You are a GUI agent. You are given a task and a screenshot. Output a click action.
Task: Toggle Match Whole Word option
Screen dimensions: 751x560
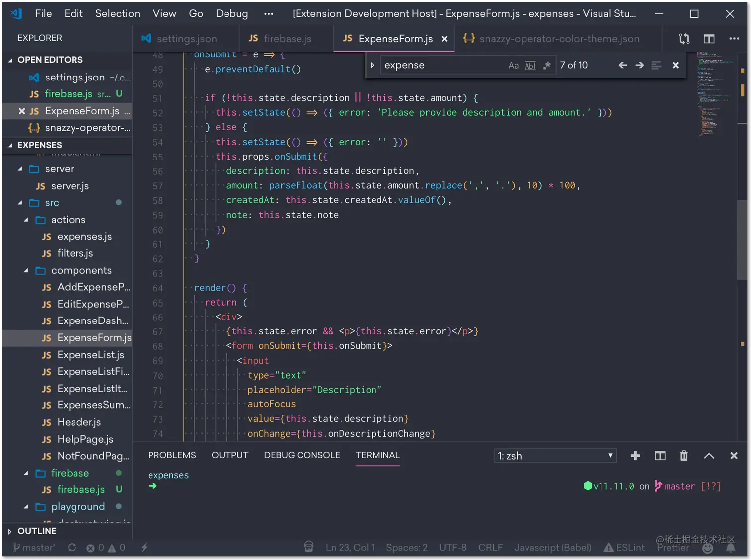(x=530, y=65)
